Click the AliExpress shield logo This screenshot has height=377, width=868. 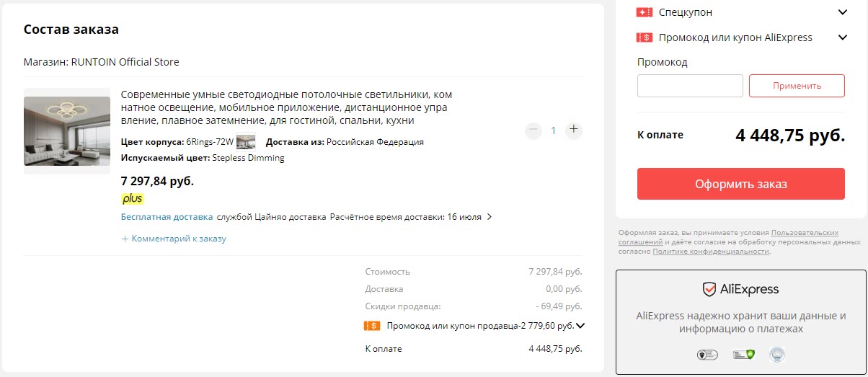[x=709, y=289]
